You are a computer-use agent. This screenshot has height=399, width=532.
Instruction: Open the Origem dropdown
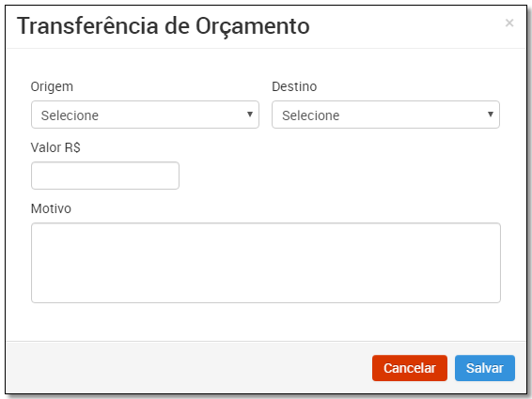point(145,115)
